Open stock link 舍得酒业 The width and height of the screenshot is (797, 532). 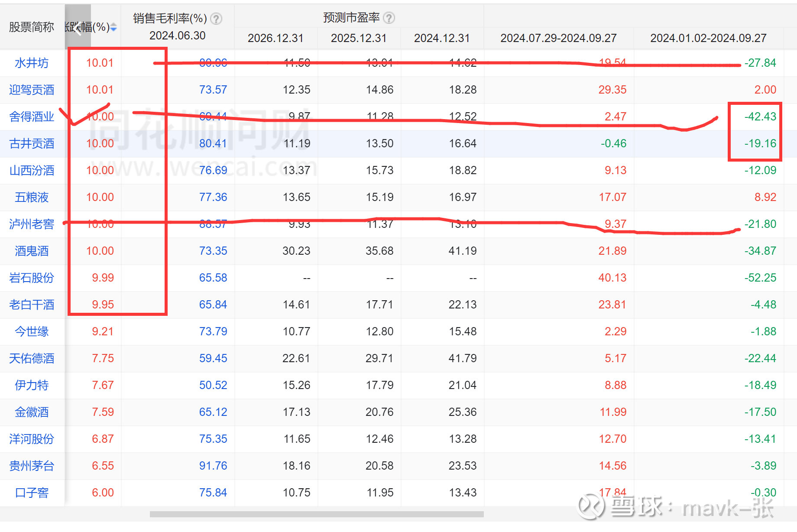tap(32, 117)
